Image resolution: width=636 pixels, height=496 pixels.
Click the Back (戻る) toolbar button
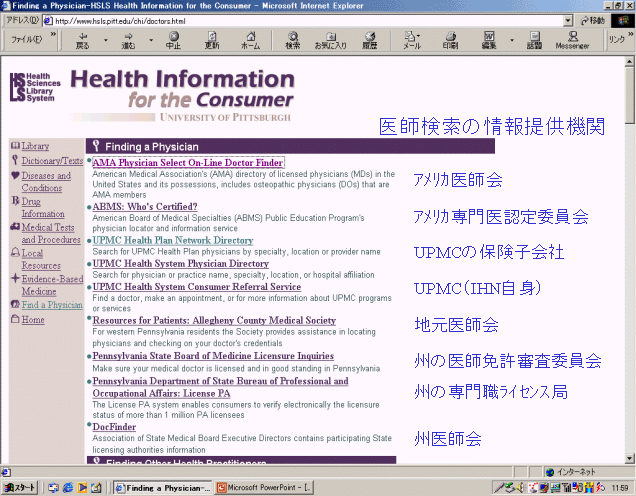(82, 40)
